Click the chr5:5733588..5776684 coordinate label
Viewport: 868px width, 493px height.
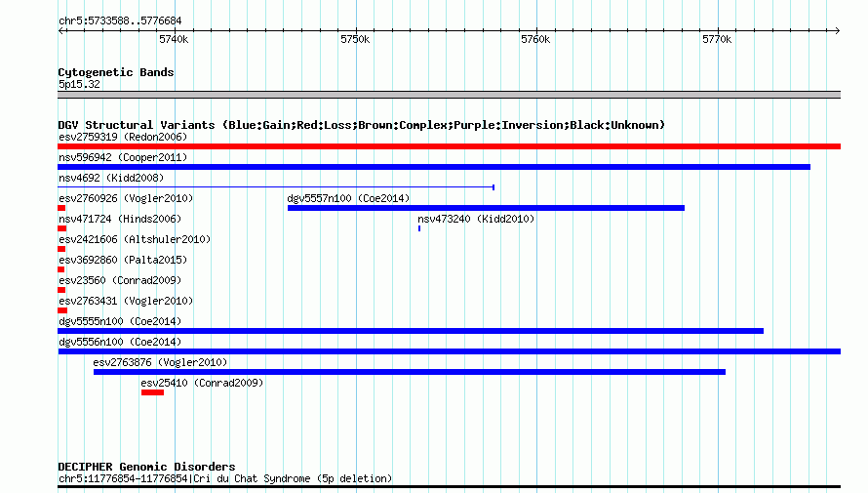coord(120,21)
